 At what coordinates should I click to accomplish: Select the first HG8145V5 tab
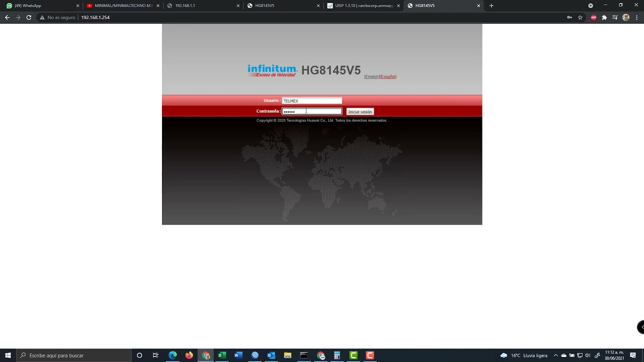[x=282, y=6]
